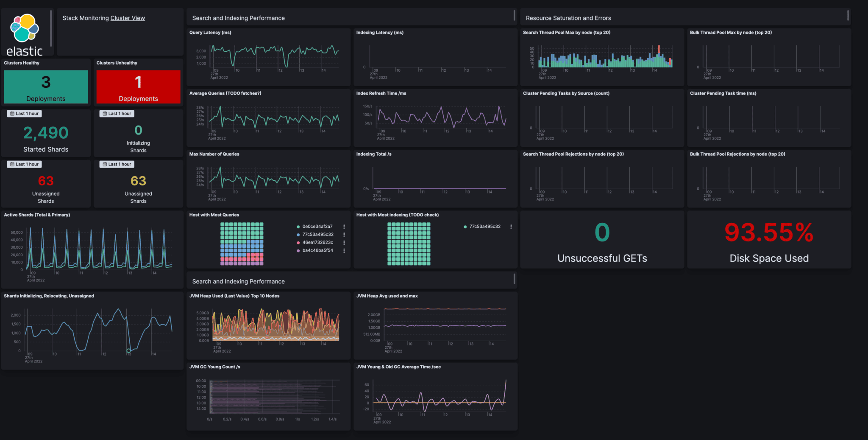Screen dimensions: 868x440
Task: Open the kebab menu beside ba4c46ba5f54
Action: coord(344,250)
